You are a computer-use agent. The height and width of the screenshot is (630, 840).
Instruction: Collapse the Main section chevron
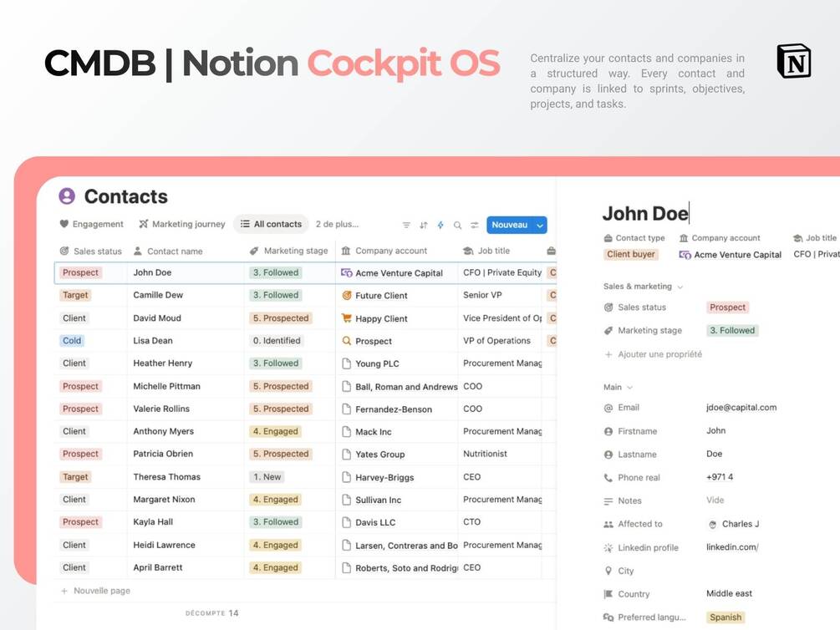point(629,388)
